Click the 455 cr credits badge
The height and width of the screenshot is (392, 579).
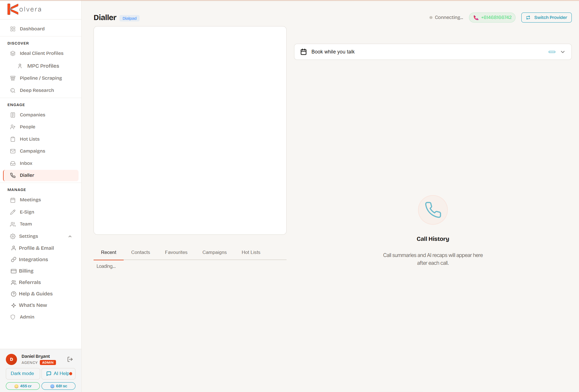pyautogui.click(x=23, y=386)
